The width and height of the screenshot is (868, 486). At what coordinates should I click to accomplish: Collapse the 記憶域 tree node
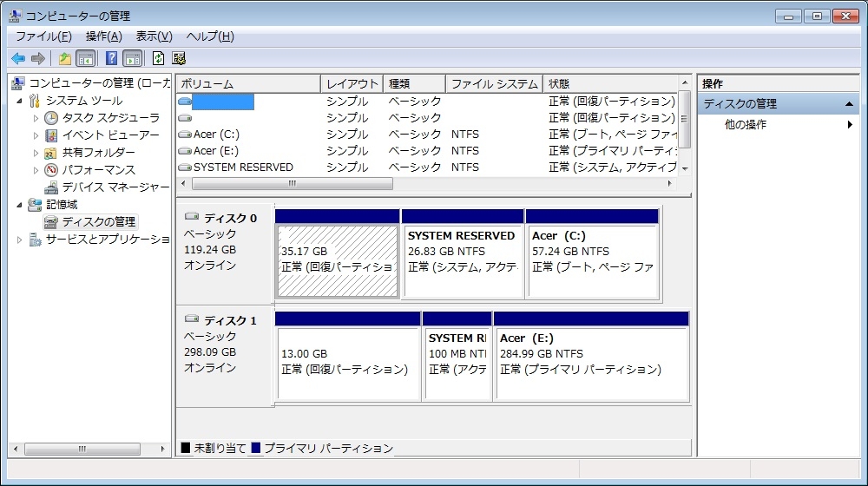coord(20,205)
